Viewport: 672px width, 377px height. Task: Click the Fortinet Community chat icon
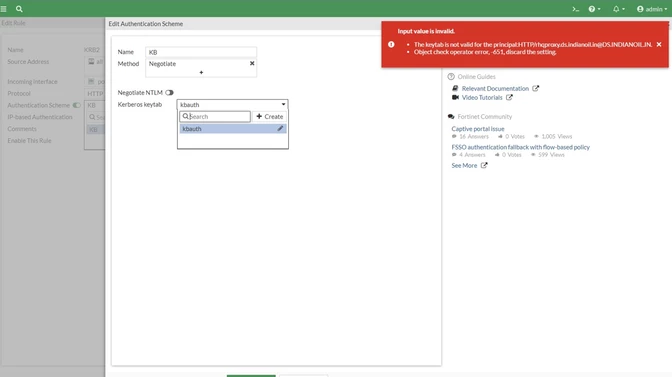tap(451, 117)
